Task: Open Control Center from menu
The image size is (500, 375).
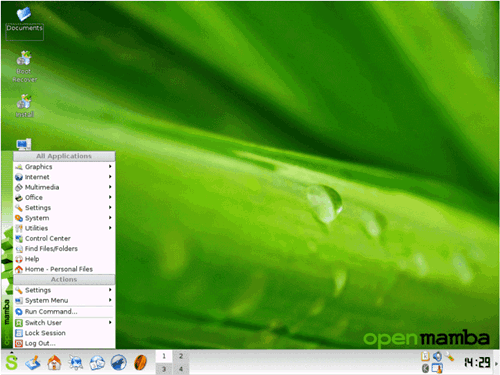Action: [x=64, y=238]
